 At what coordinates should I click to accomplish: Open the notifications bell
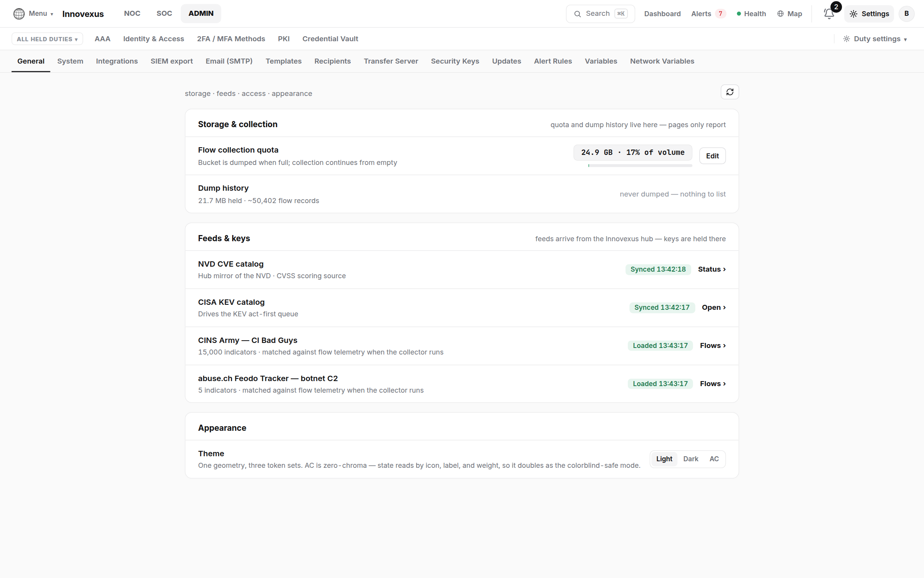pos(829,14)
